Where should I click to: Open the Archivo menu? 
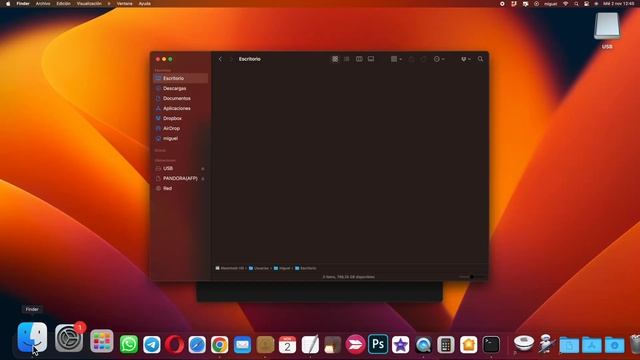[43, 4]
